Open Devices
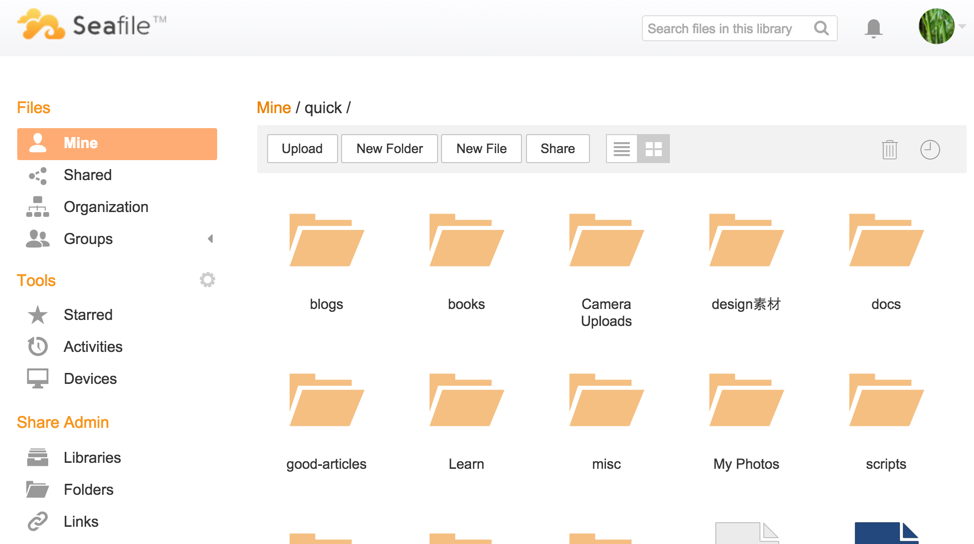974x544 pixels. click(90, 379)
